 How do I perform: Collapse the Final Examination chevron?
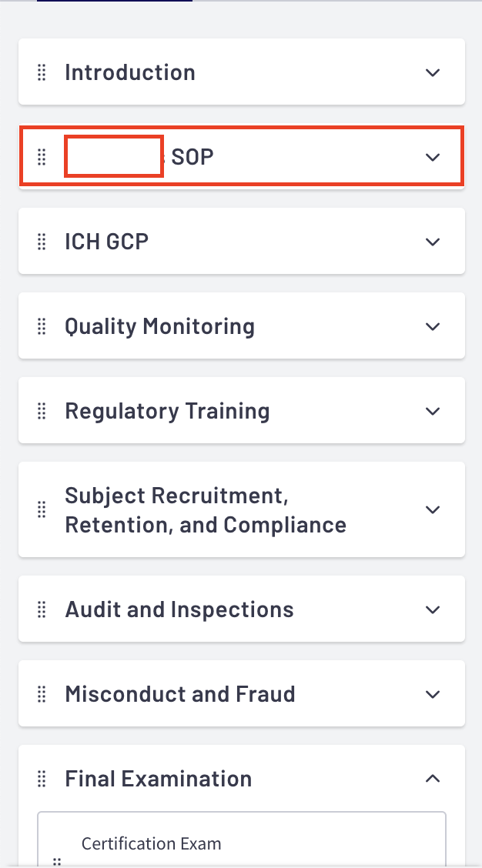[x=433, y=779]
